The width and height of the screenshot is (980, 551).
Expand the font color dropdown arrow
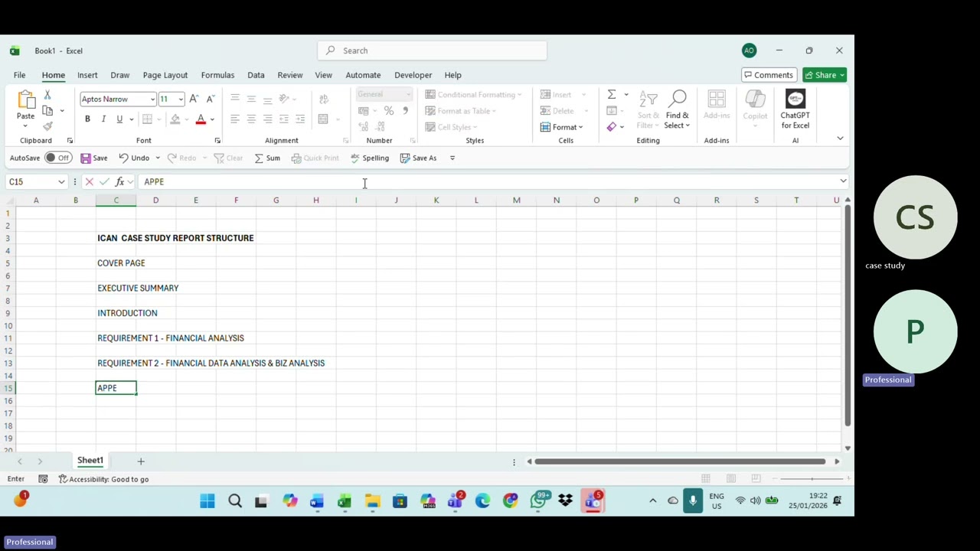[x=212, y=119]
